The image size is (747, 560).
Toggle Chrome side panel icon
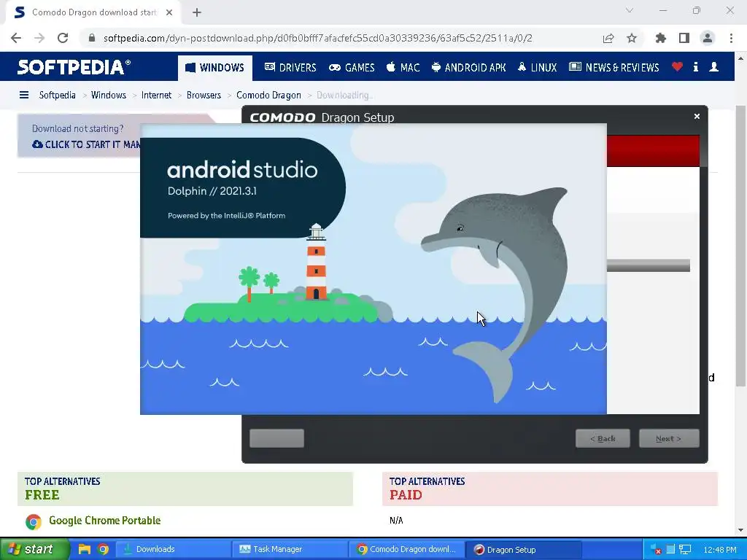pos(684,38)
